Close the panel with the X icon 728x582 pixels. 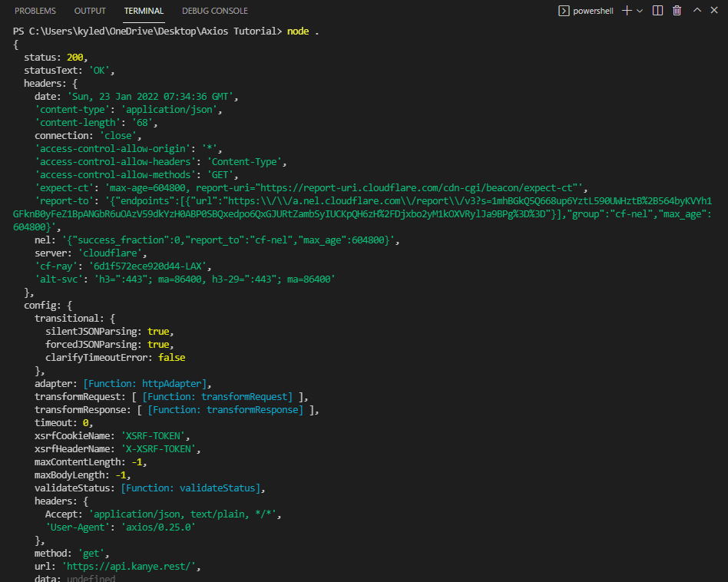[x=714, y=10]
